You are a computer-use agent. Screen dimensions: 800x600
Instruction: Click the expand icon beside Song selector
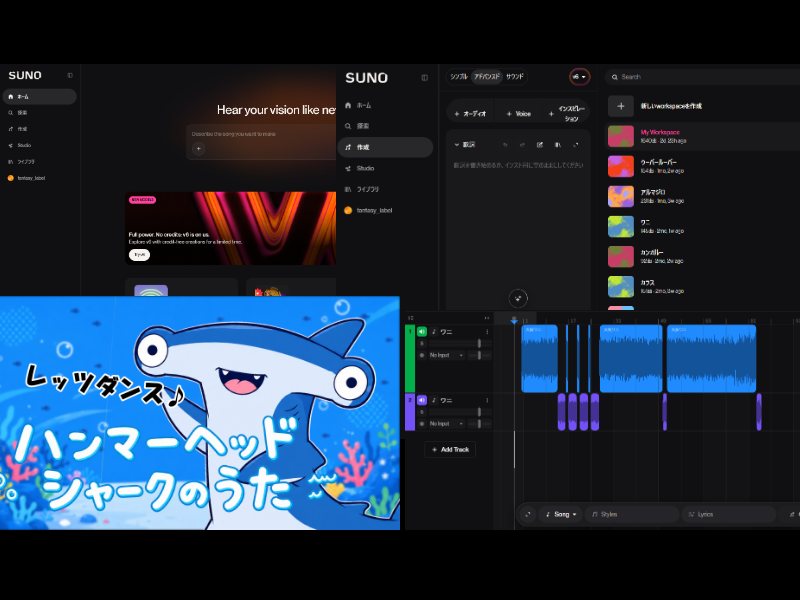tap(528, 514)
